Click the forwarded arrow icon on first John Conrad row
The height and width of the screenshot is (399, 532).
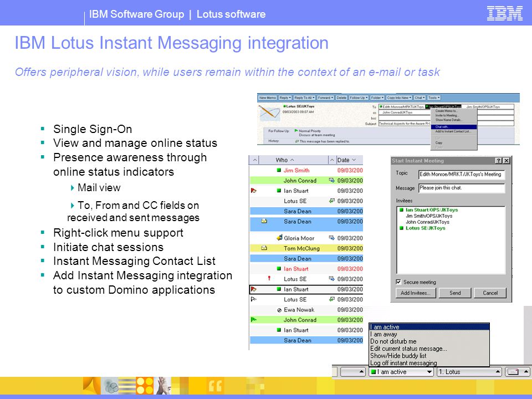coord(331,181)
